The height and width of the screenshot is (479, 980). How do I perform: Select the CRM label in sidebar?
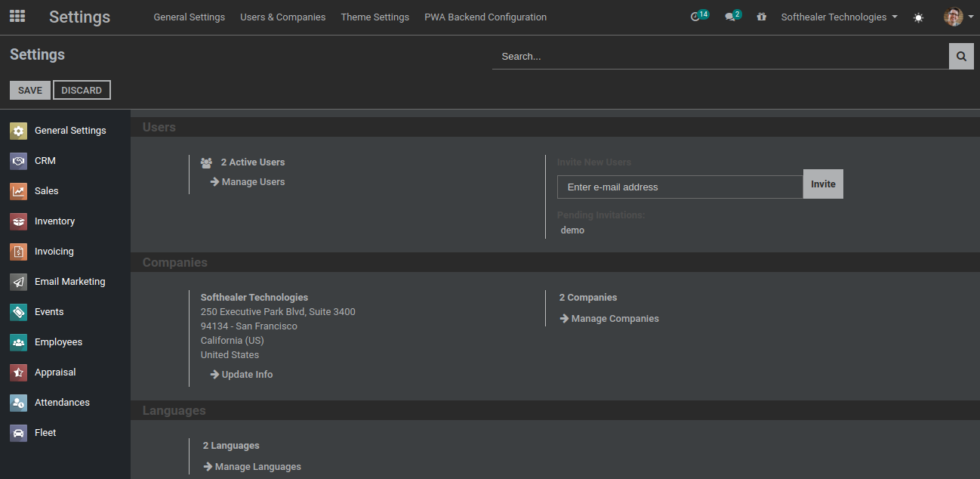(45, 161)
